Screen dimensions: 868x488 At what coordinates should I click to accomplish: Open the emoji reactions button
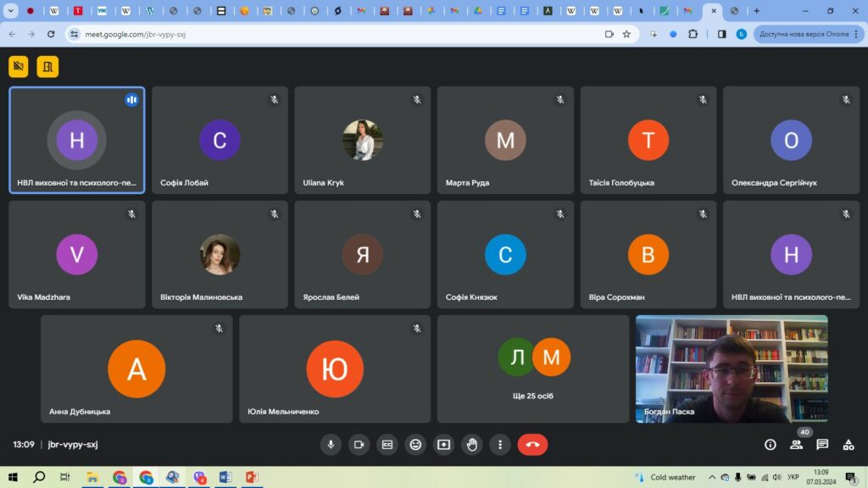tap(415, 445)
